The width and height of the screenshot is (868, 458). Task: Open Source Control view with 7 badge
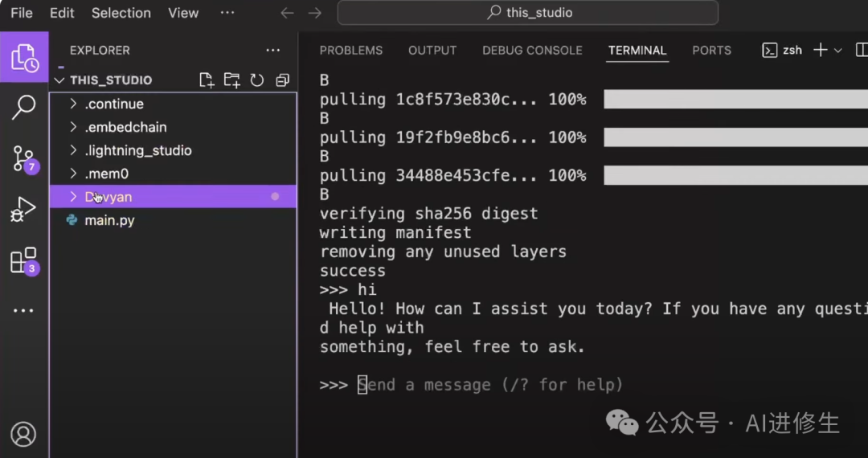pyautogui.click(x=24, y=159)
